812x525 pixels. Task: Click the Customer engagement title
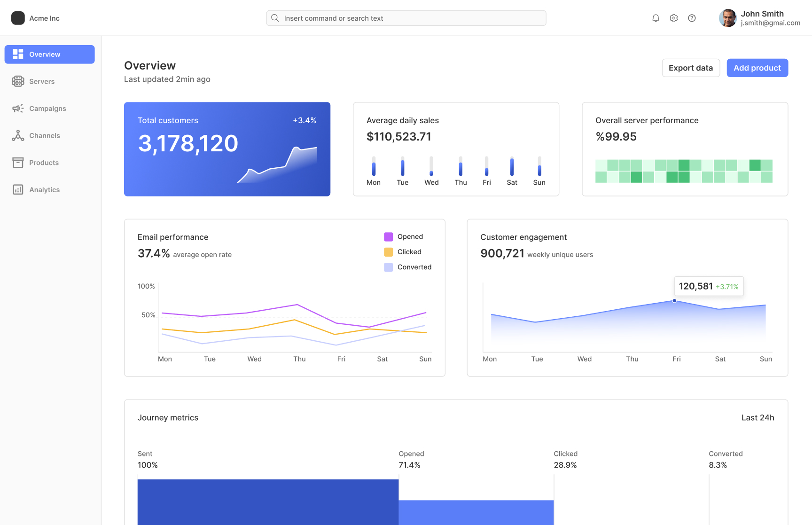(x=523, y=237)
